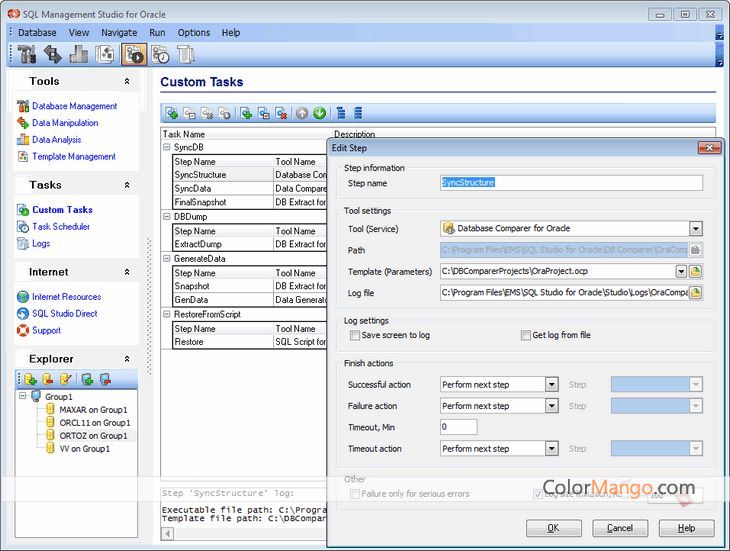The height and width of the screenshot is (551, 730).
Task: Collapse the GenerateData task node
Action: (167, 258)
